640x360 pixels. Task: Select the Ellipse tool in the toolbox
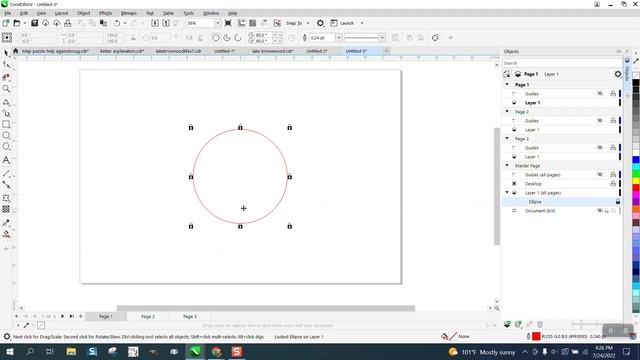[x=6, y=136]
